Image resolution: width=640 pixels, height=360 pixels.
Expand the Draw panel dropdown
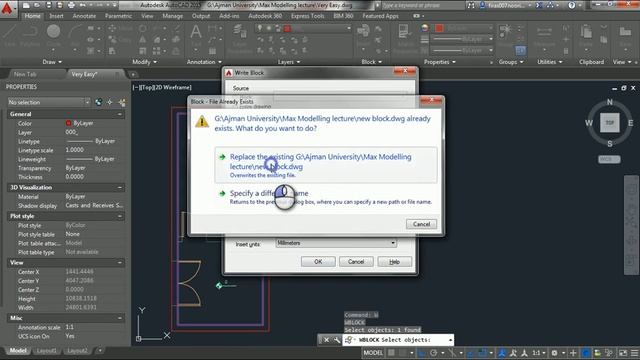[x=52, y=62]
